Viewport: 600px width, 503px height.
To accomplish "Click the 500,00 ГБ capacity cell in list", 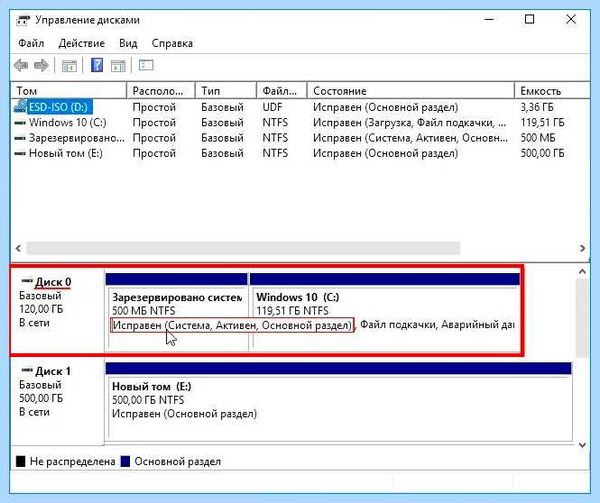I will [x=542, y=153].
